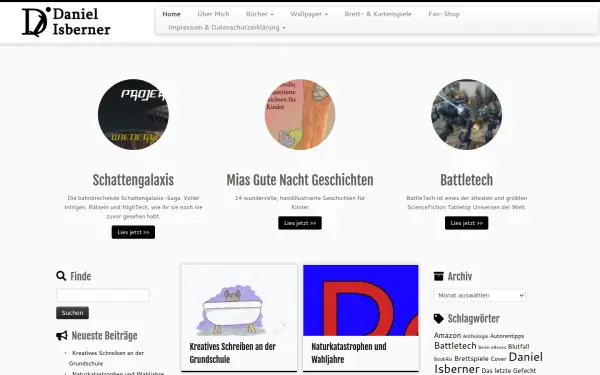
Task: Click Lies jetzt button under Schattengalaxis
Action: (133, 232)
